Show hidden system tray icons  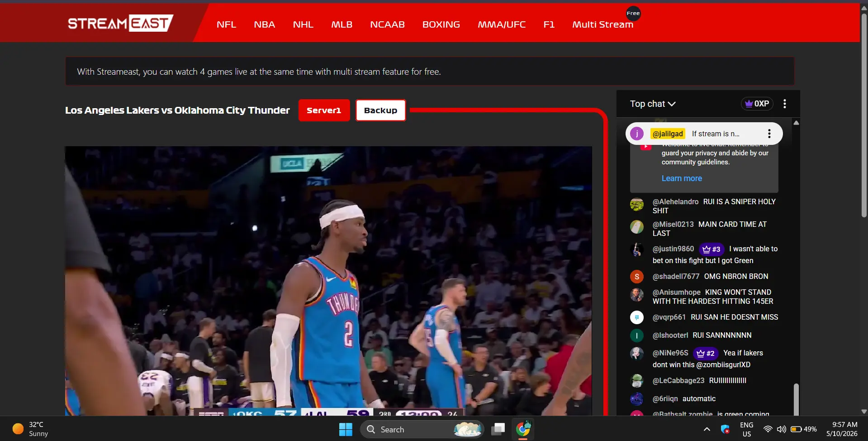tap(707, 429)
